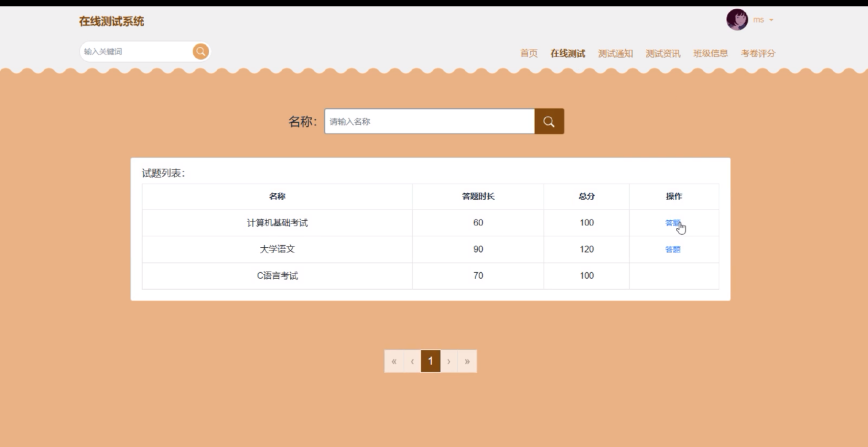Go to next page arrow
Image resolution: width=868 pixels, height=447 pixels.
click(x=449, y=361)
